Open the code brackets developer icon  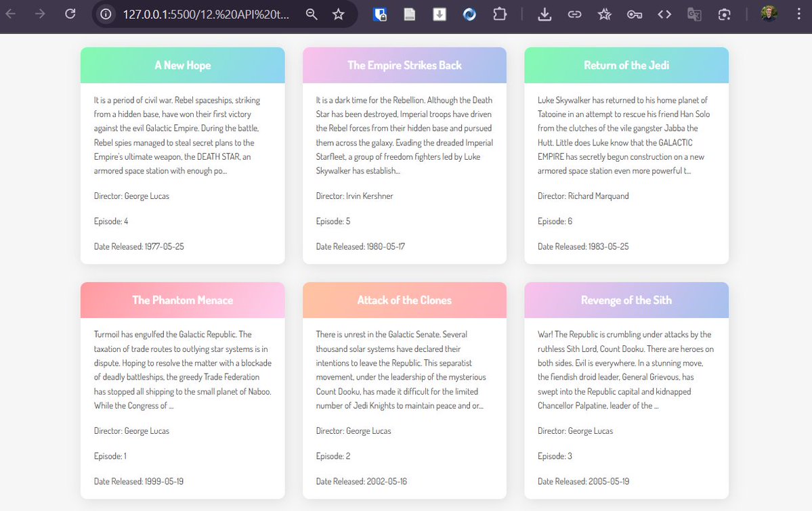664,14
